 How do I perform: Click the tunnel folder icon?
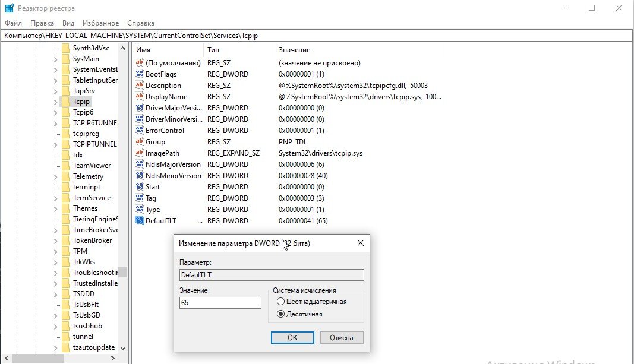(65, 337)
